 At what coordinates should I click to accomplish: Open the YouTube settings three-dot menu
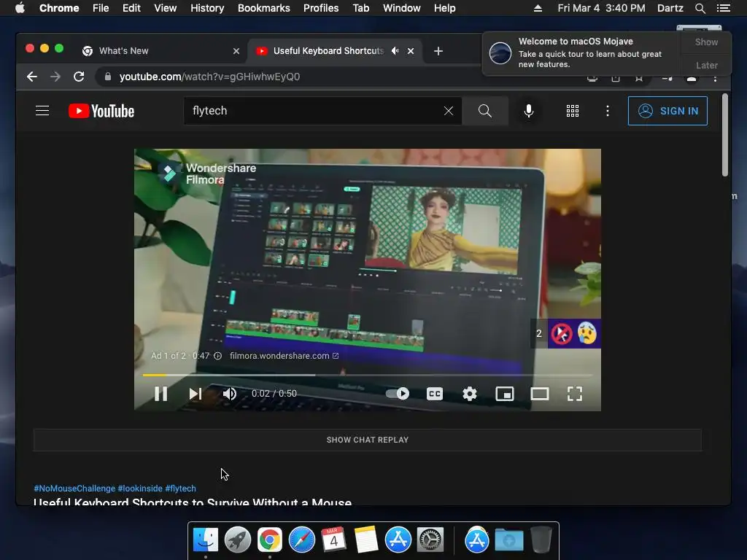(608, 111)
